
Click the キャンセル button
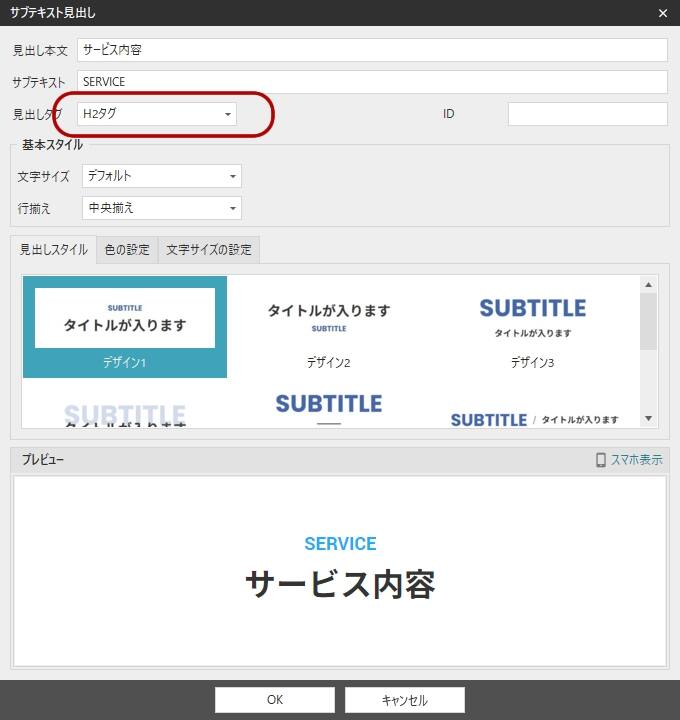404,700
